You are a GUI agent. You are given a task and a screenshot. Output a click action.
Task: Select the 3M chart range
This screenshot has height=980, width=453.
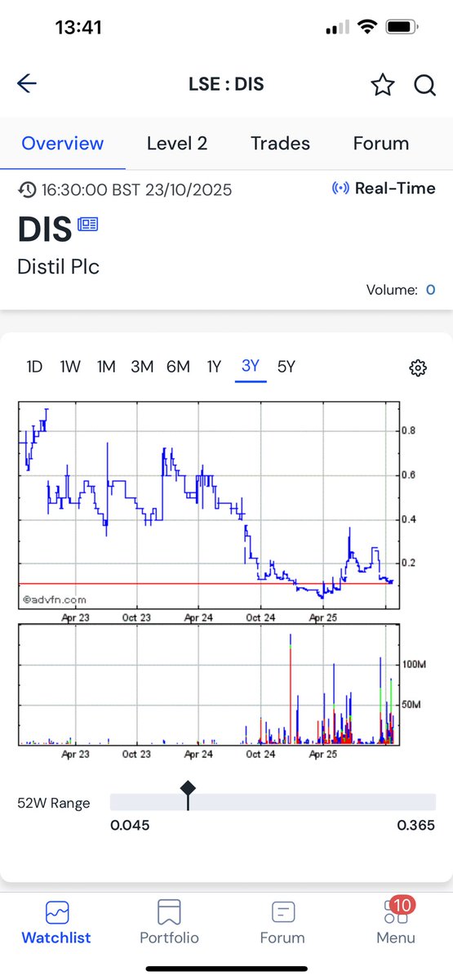click(142, 367)
